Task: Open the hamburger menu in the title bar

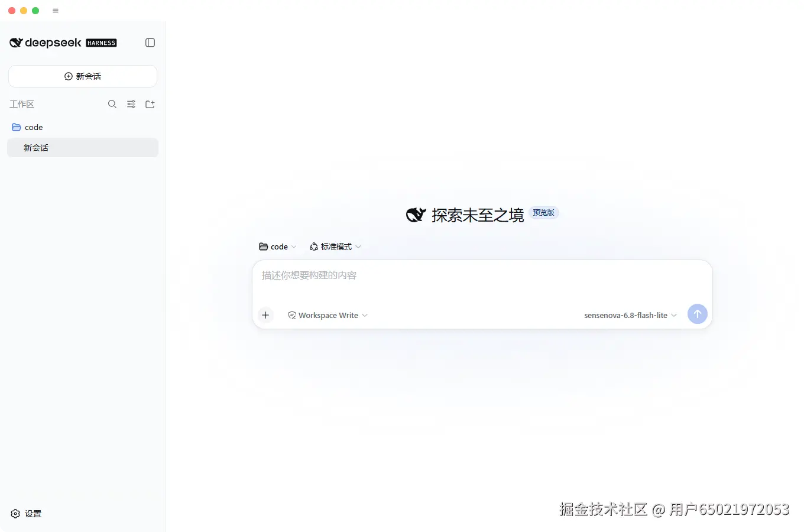Action: click(x=56, y=11)
